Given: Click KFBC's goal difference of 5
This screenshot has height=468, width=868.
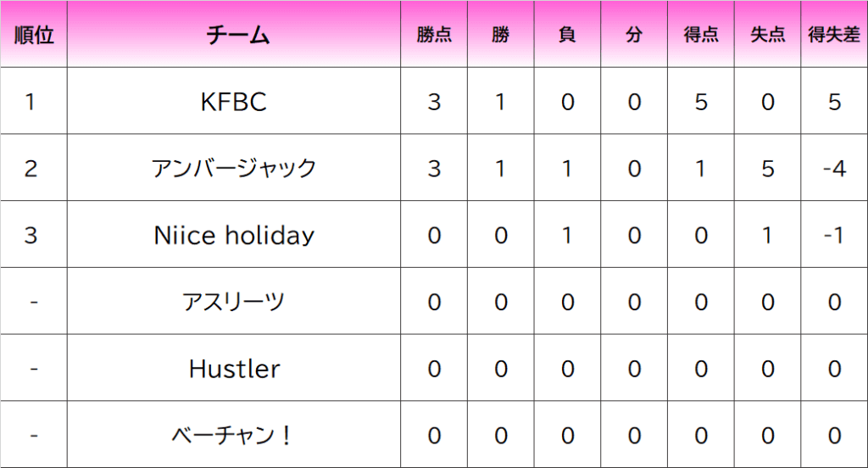Looking at the screenshot, I should tap(834, 102).
